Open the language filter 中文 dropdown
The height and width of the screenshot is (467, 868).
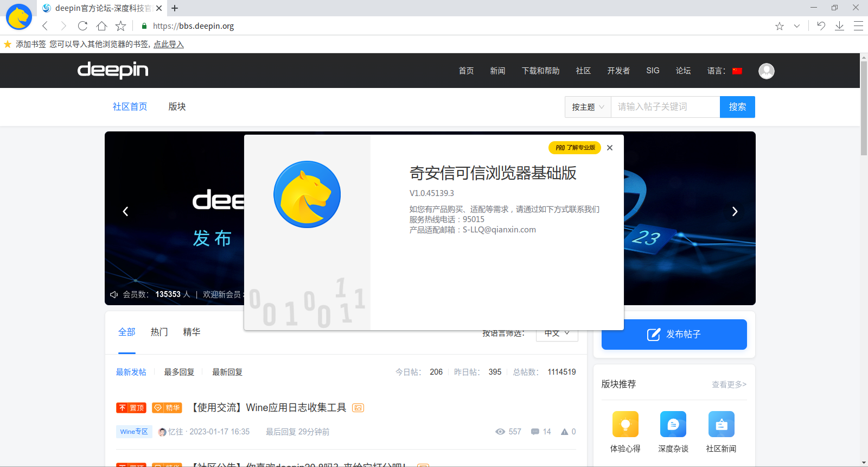[557, 333]
